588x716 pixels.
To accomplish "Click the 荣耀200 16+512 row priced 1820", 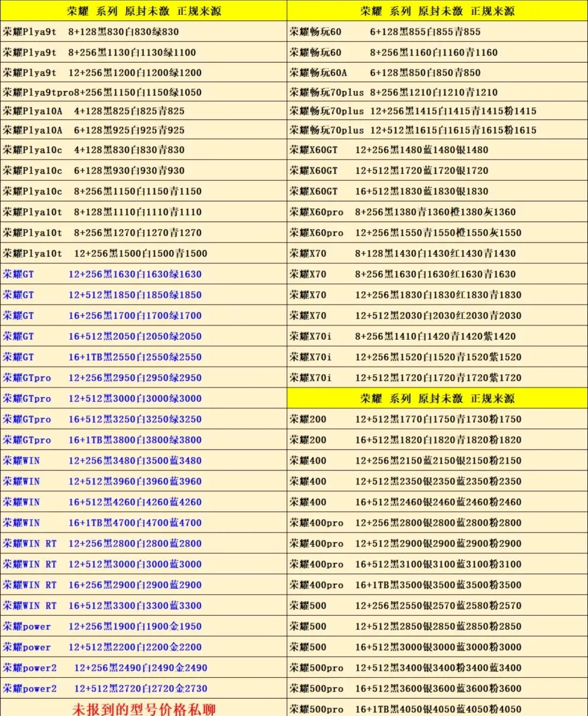I will (x=437, y=439).
